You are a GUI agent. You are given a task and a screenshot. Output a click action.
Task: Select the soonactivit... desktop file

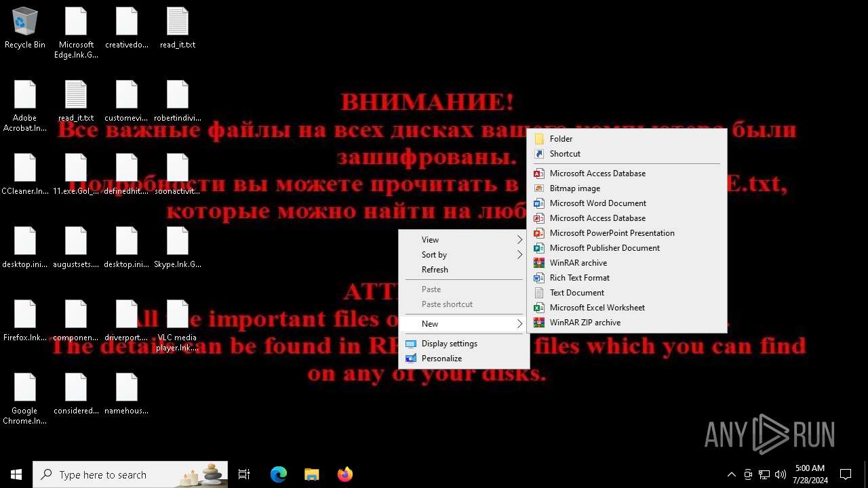point(178,175)
